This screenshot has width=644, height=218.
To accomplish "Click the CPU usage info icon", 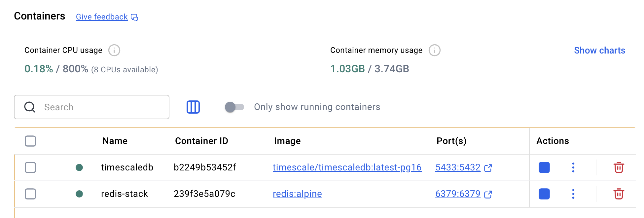I will pyautogui.click(x=114, y=51).
